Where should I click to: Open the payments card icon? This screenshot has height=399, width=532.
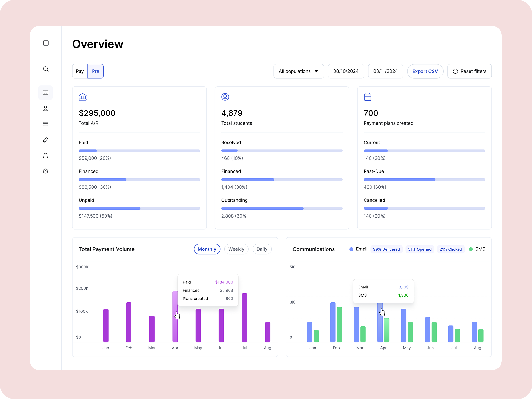(x=45, y=124)
